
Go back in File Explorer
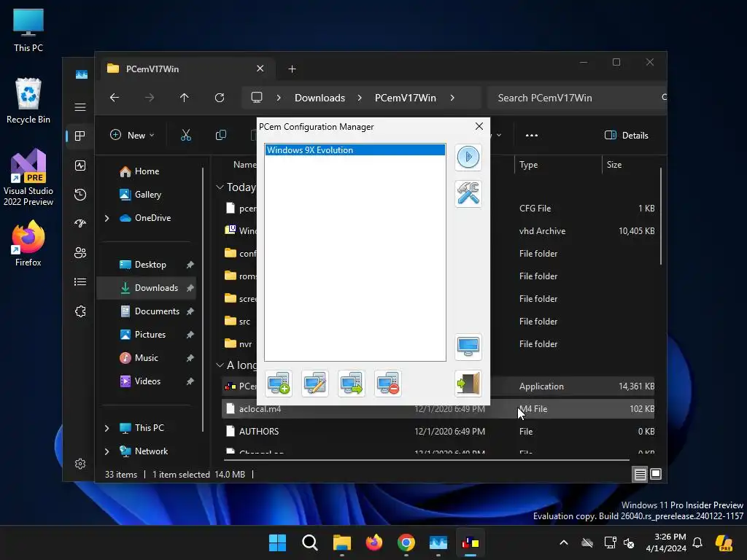(x=115, y=98)
